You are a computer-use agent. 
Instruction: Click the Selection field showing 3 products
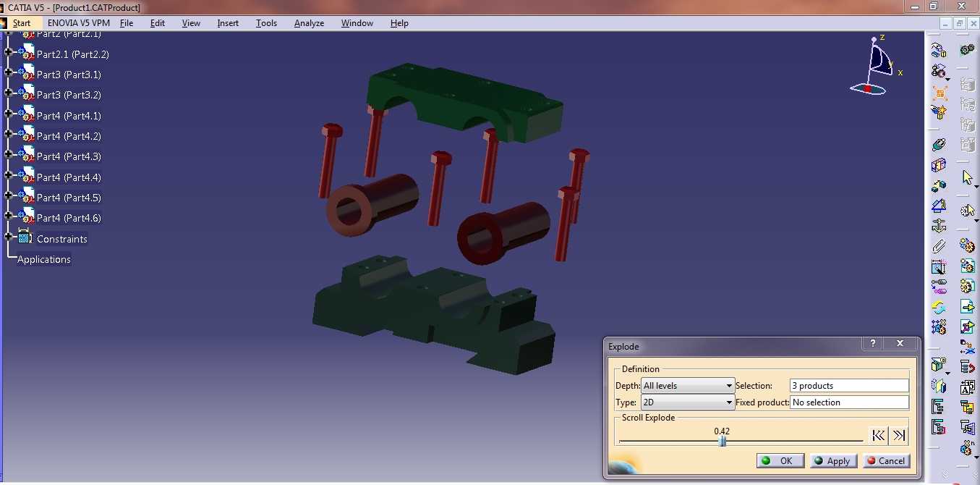pyautogui.click(x=849, y=386)
